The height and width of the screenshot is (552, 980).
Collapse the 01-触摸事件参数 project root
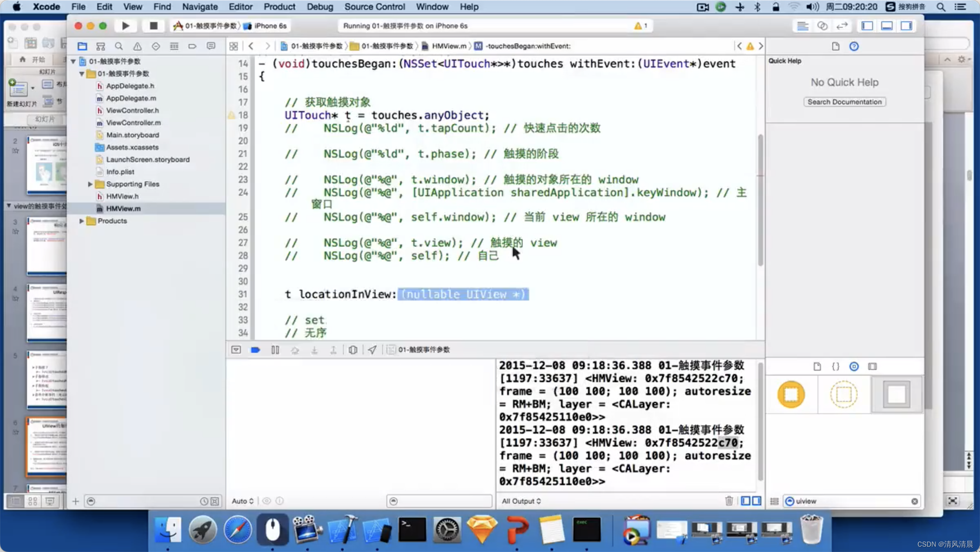[73, 61]
